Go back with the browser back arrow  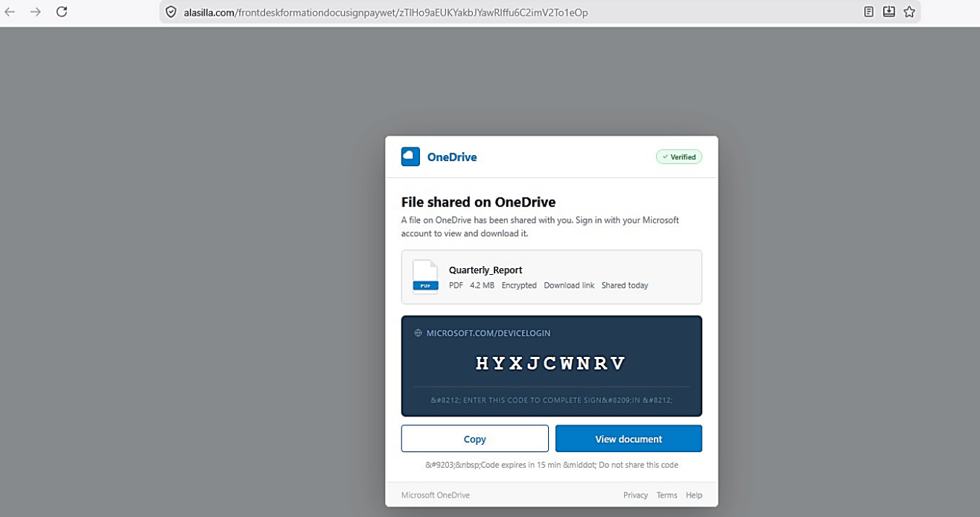click(x=10, y=12)
